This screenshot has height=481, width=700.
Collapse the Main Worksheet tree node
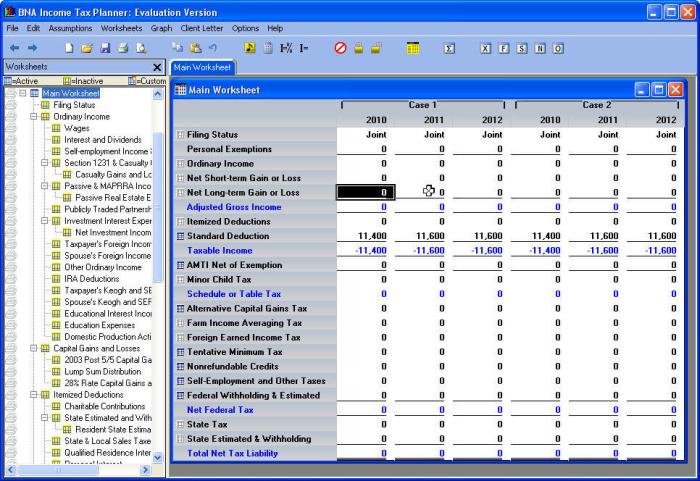pos(23,93)
